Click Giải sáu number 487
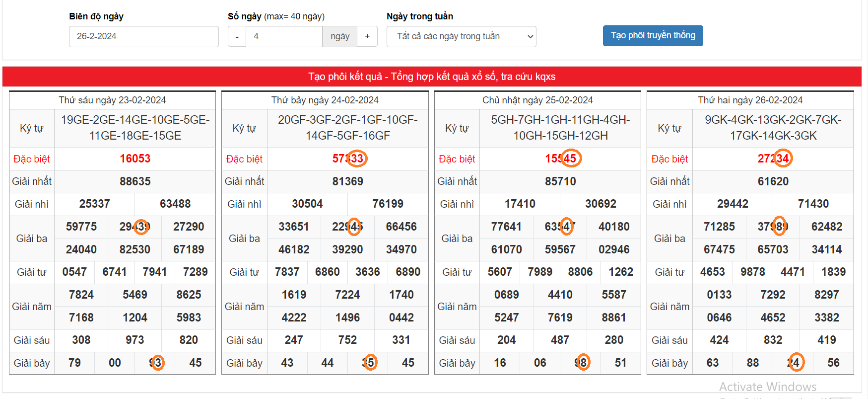 [x=560, y=340]
